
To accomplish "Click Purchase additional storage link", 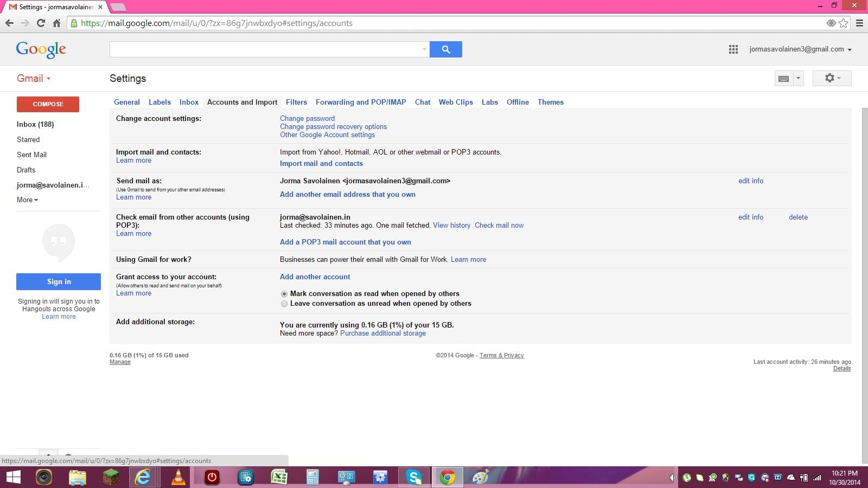I will 383,333.
